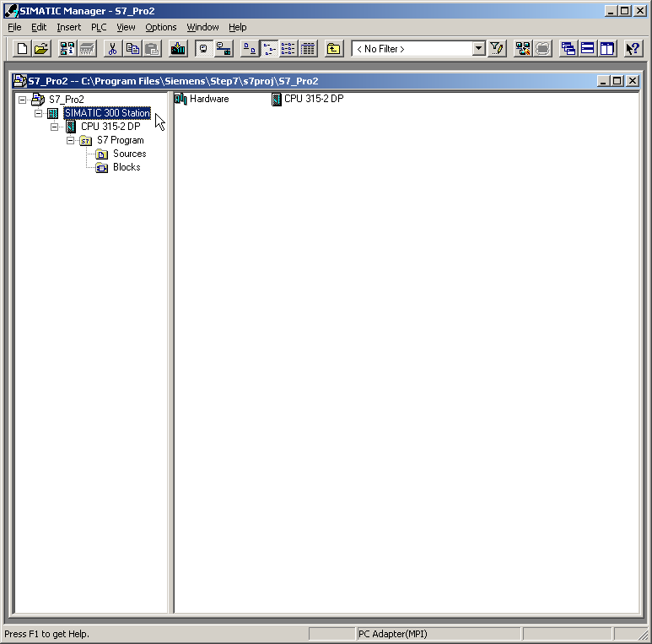Edit filter using the funnel pencil icon
Screen dimensions: 652x644
tap(497, 49)
